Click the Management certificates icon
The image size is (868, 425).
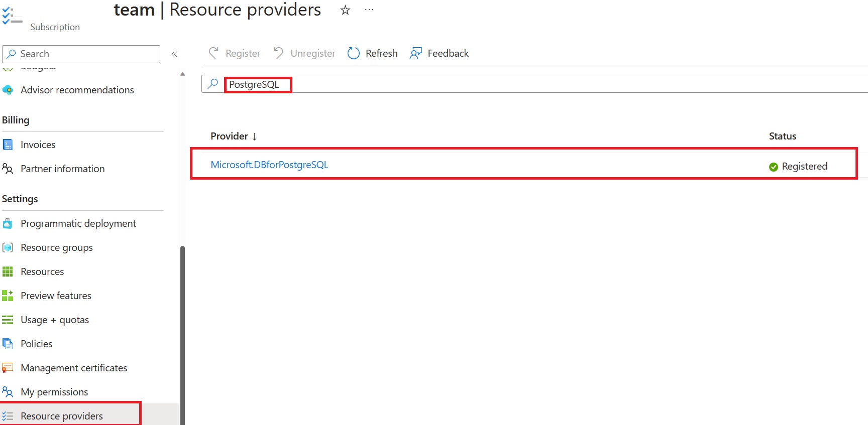pyautogui.click(x=8, y=368)
